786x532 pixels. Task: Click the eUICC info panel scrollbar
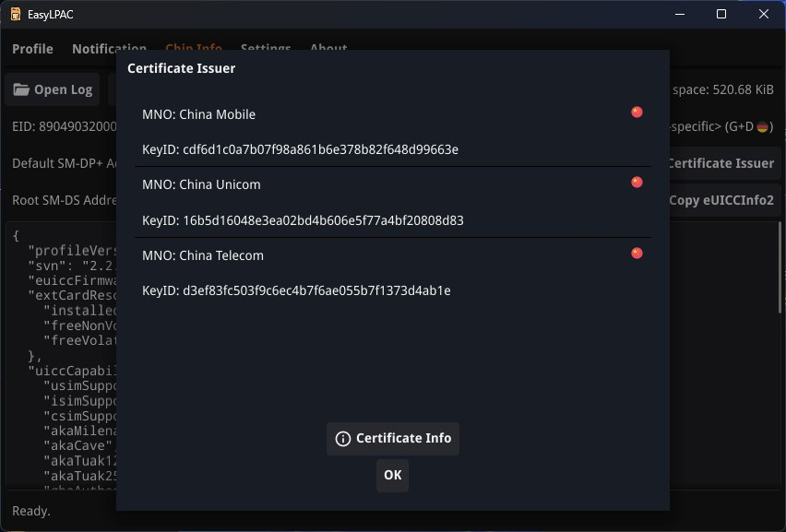[781, 277]
